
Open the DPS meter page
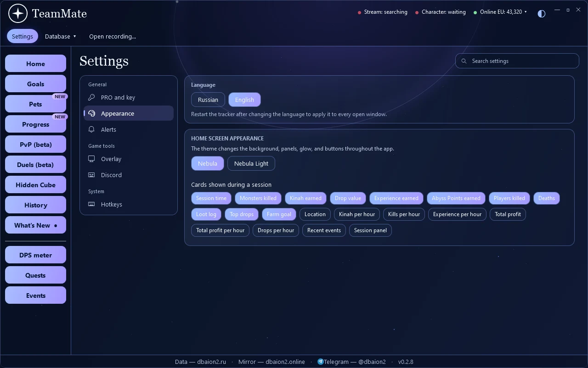[x=35, y=255]
